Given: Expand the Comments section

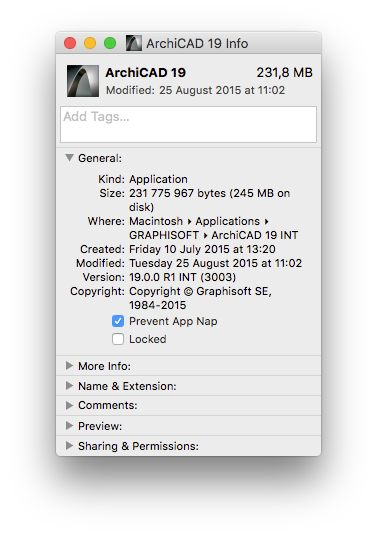Looking at the screenshot, I should 69,405.
